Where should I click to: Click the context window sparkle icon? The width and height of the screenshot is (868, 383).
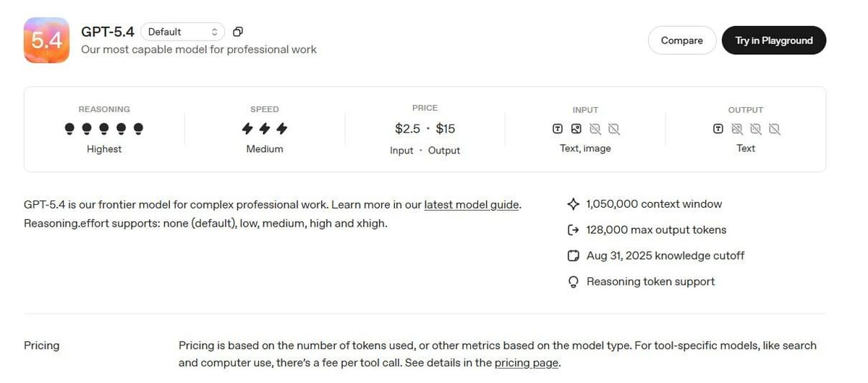tap(574, 204)
